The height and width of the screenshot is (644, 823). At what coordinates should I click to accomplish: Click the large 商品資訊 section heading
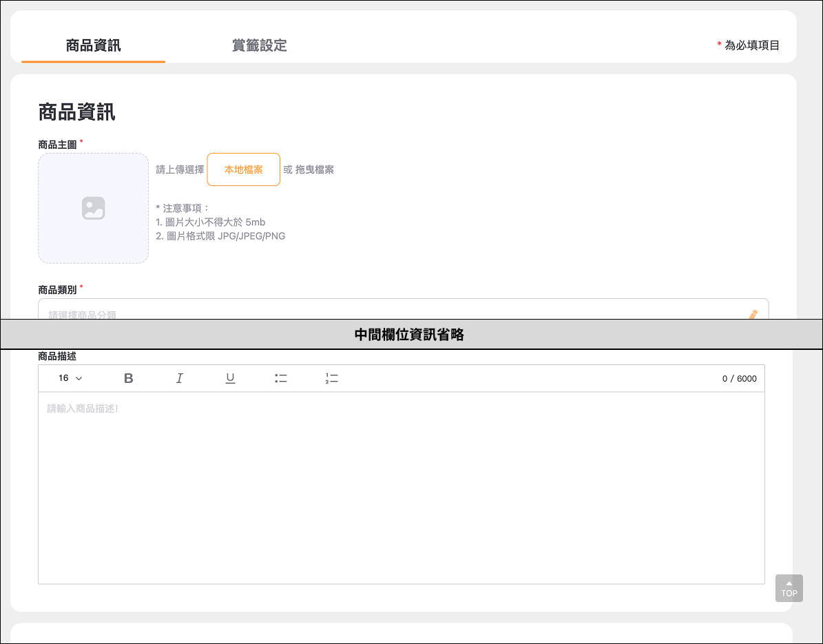[x=77, y=112]
